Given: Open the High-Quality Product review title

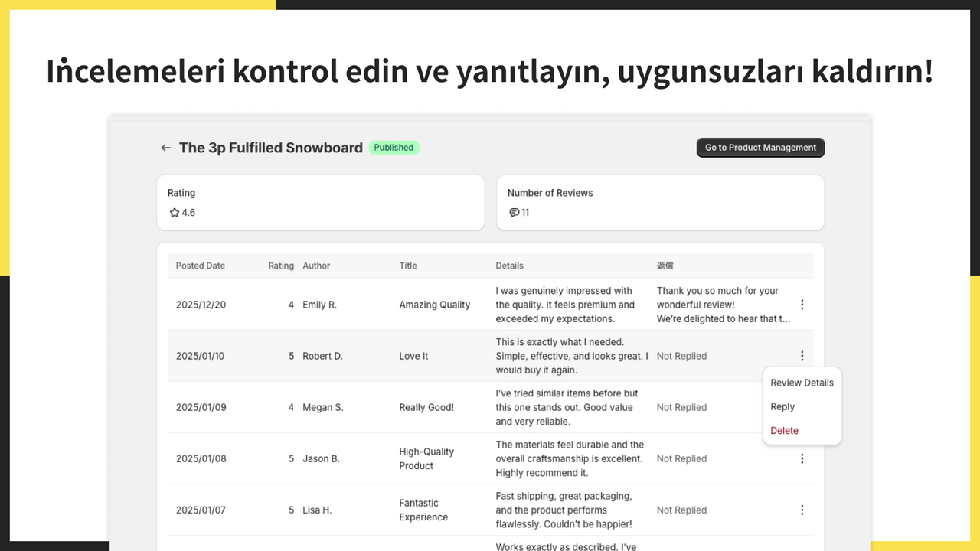Looking at the screenshot, I should click(x=426, y=458).
